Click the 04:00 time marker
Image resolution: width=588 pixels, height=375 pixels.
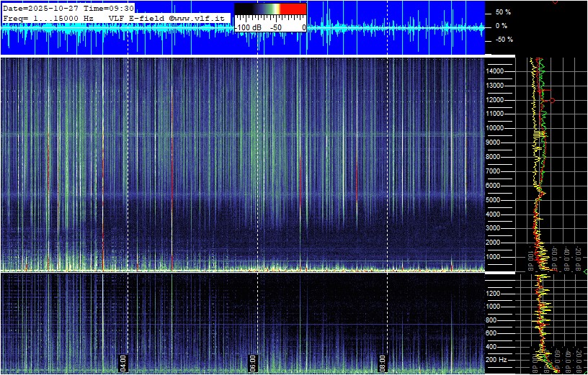point(123,360)
